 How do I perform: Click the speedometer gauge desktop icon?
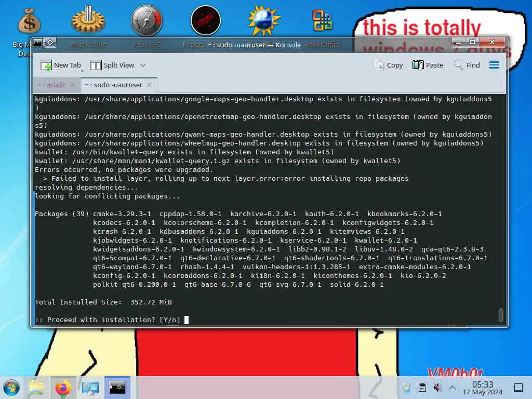click(x=147, y=20)
